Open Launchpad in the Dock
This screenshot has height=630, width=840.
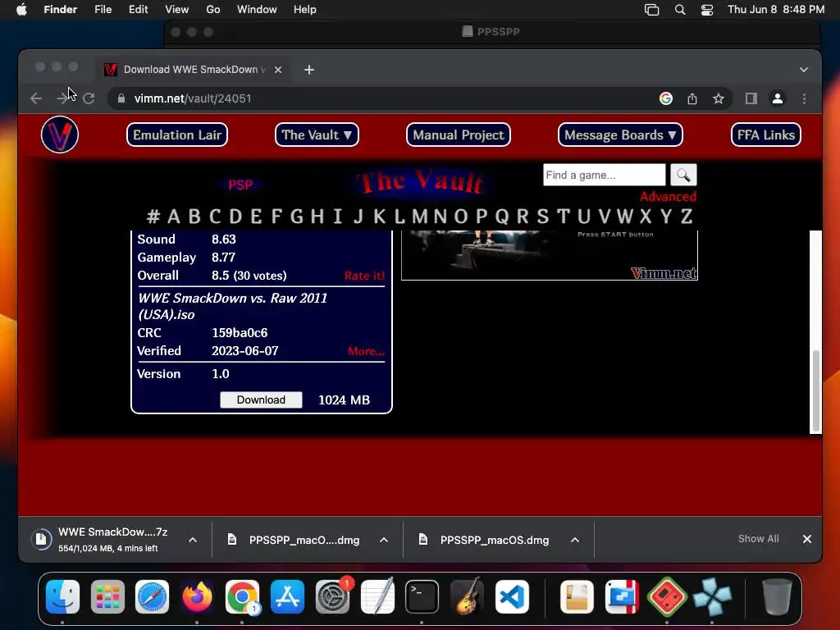click(107, 596)
